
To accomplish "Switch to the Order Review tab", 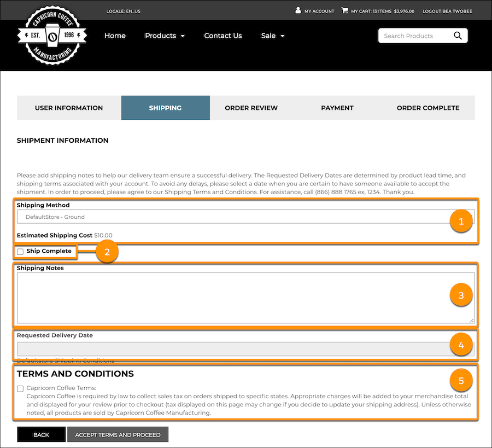I will 251,108.
